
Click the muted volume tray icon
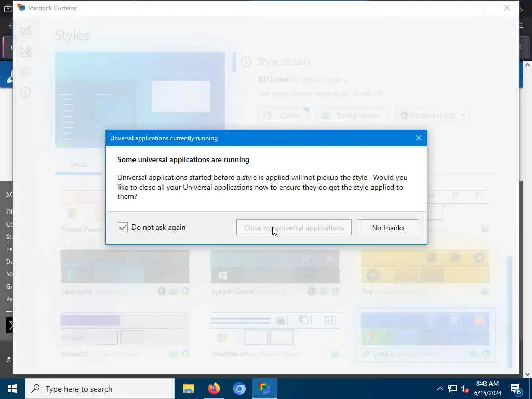click(x=465, y=389)
